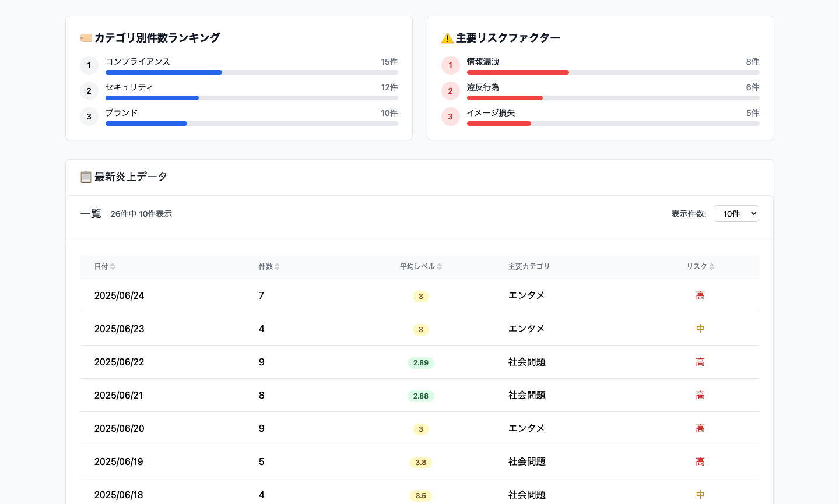Viewport: 839px width, 504px height.
Task: Click the 6件 count
Action: 753,87
